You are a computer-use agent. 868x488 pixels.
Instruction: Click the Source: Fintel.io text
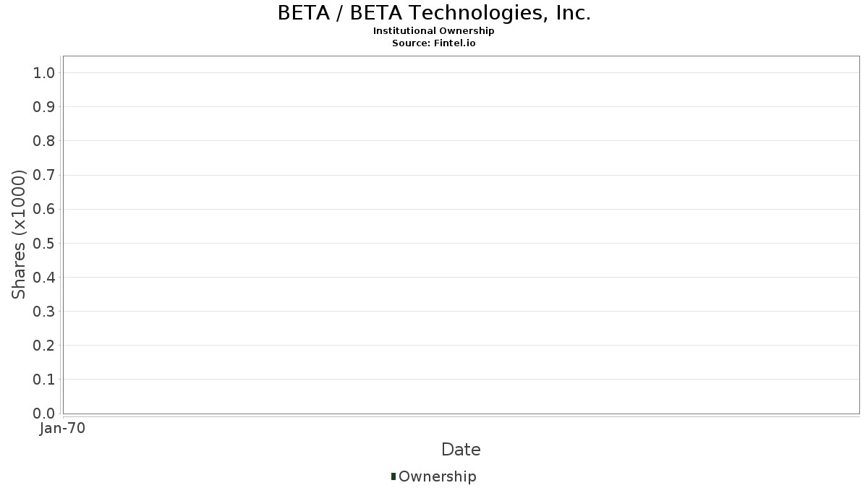coord(433,43)
